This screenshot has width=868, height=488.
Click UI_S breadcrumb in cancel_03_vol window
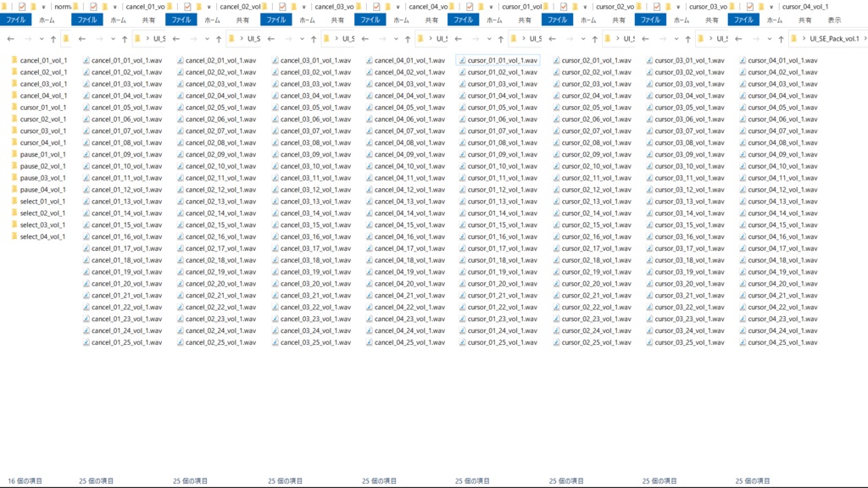click(348, 39)
